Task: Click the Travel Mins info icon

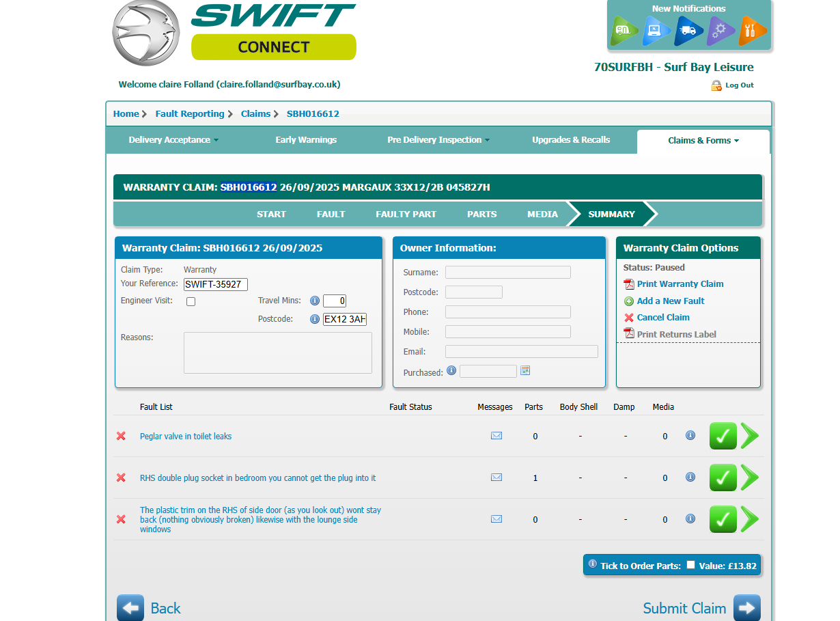Action: coord(315,301)
